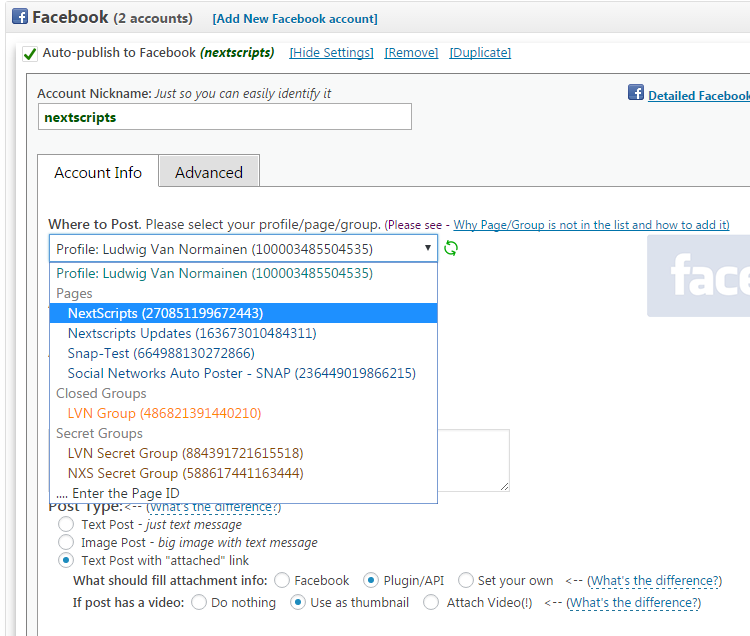
Task: Open the Account Info tab
Action: click(x=98, y=172)
